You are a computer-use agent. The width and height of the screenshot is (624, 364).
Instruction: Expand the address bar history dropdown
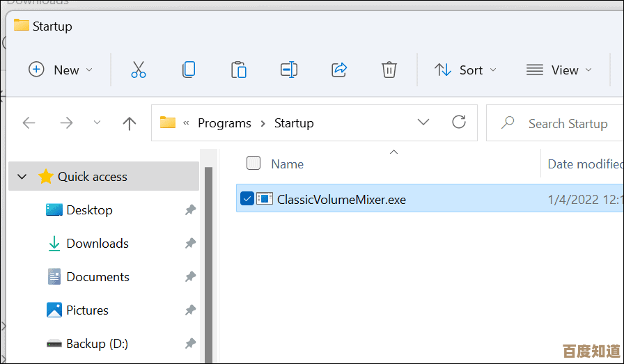click(x=423, y=122)
